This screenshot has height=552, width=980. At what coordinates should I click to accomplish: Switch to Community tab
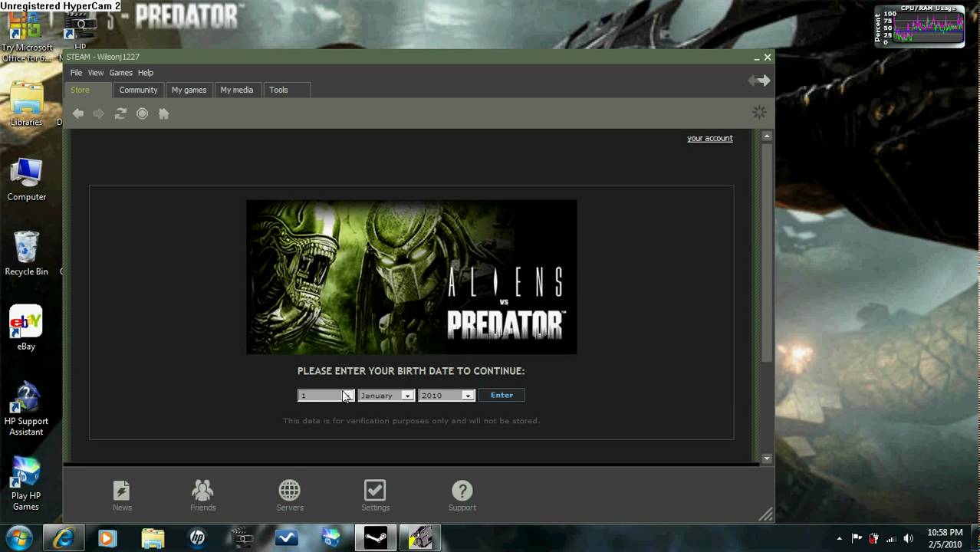(x=139, y=90)
